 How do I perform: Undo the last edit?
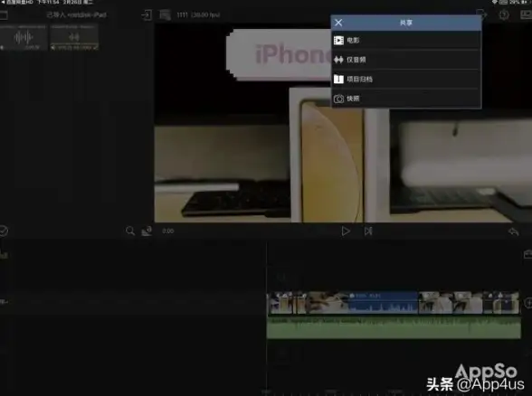click(x=514, y=231)
